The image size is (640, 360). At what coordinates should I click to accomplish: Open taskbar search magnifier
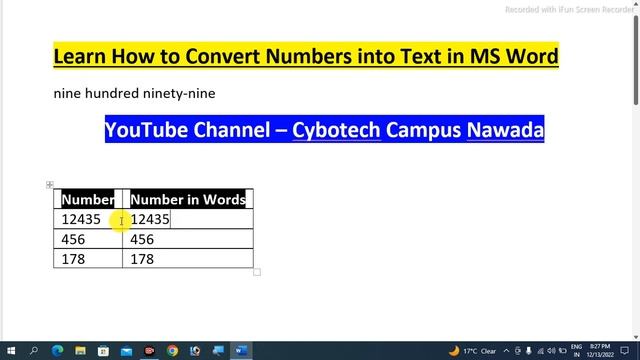click(34, 351)
